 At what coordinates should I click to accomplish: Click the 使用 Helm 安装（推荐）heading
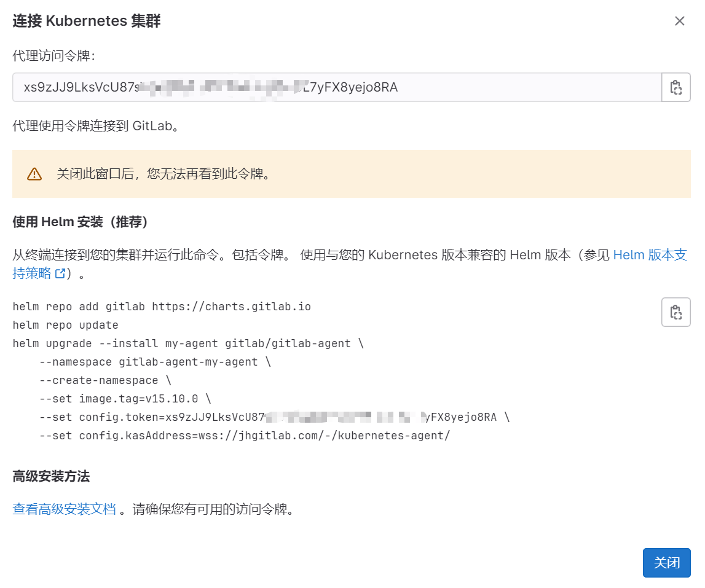80,222
